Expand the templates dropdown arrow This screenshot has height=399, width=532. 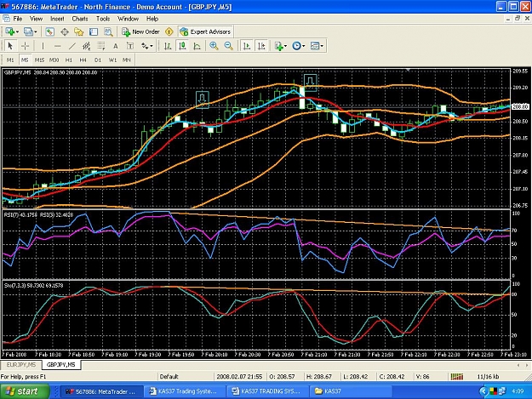click(x=322, y=46)
